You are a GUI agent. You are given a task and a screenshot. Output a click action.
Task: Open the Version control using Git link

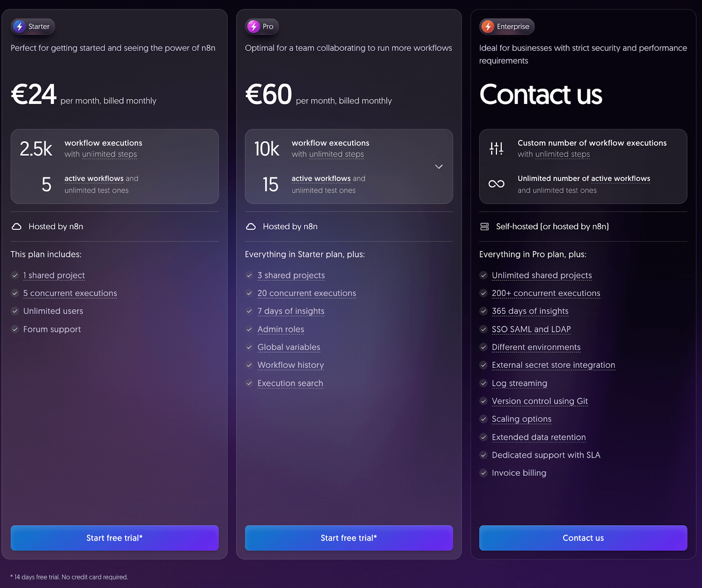click(x=540, y=401)
